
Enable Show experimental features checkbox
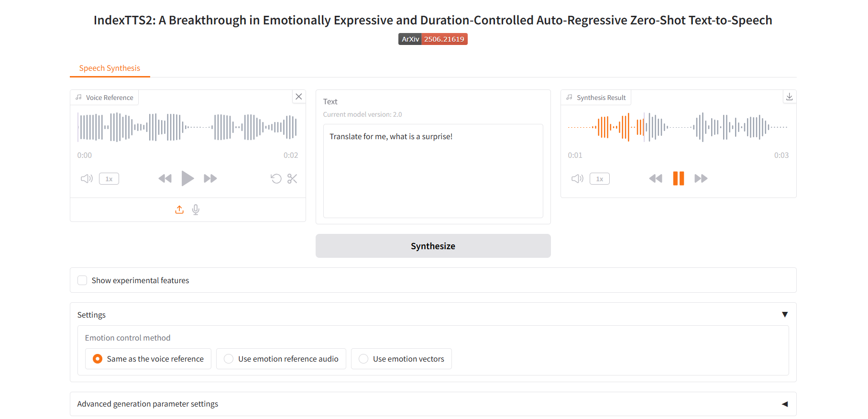83,280
